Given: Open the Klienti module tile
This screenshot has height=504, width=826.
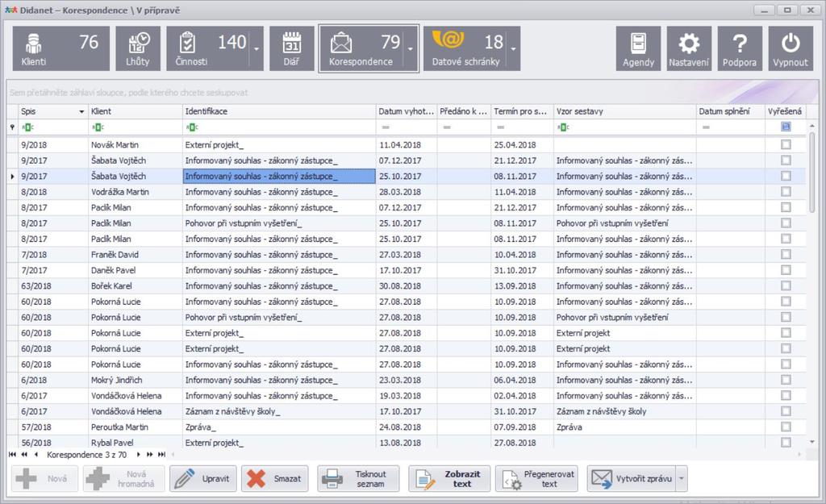Looking at the screenshot, I should point(61,48).
